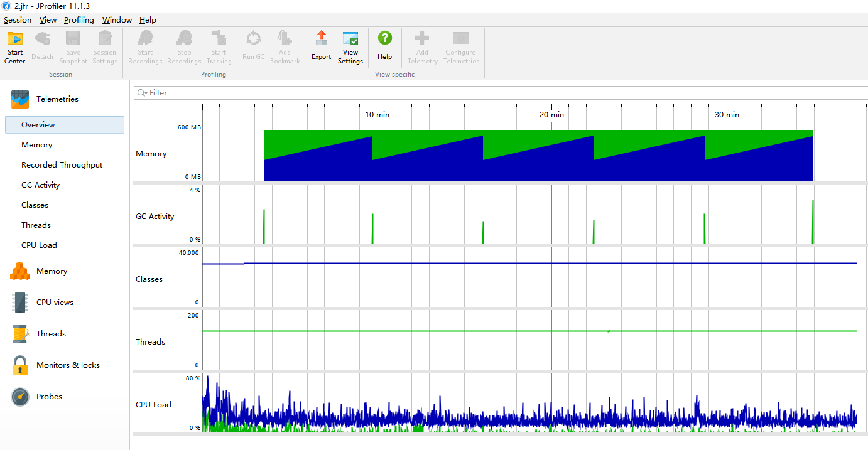
Task: Open the Telemetries section in sidebar
Action: pos(57,99)
